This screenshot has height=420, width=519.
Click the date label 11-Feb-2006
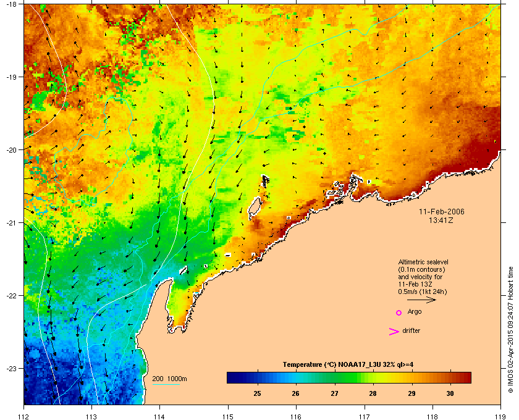[x=442, y=212]
